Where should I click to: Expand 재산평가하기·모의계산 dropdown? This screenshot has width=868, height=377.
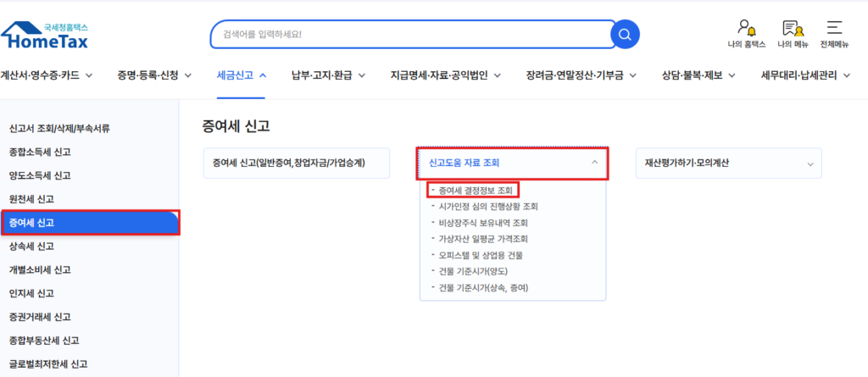[729, 163]
